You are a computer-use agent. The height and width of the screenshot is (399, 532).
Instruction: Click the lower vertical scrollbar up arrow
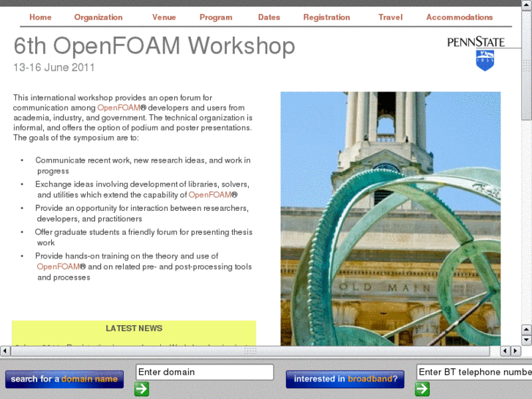pyautogui.click(x=526, y=329)
